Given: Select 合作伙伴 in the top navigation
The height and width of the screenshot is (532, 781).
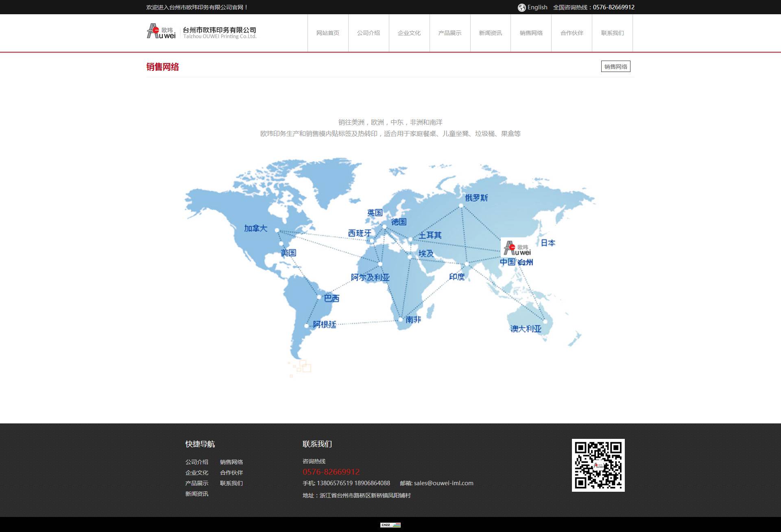Looking at the screenshot, I should [572, 33].
